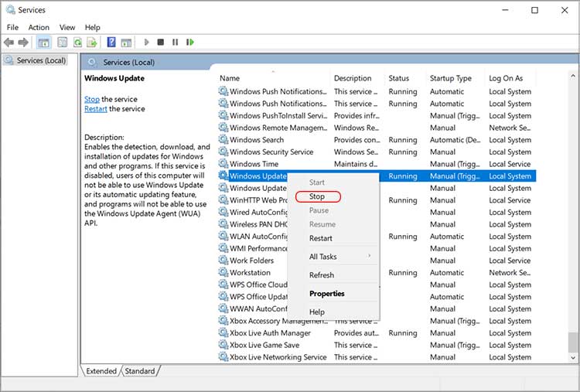
Task: Click the Refresh toolbar icon
Action: [x=77, y=43]
